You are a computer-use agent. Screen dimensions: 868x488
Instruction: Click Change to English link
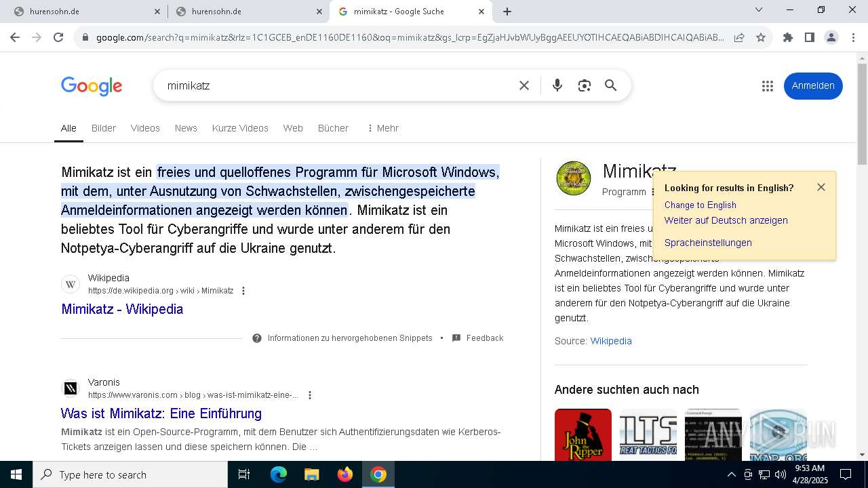[x=700, y=205]
